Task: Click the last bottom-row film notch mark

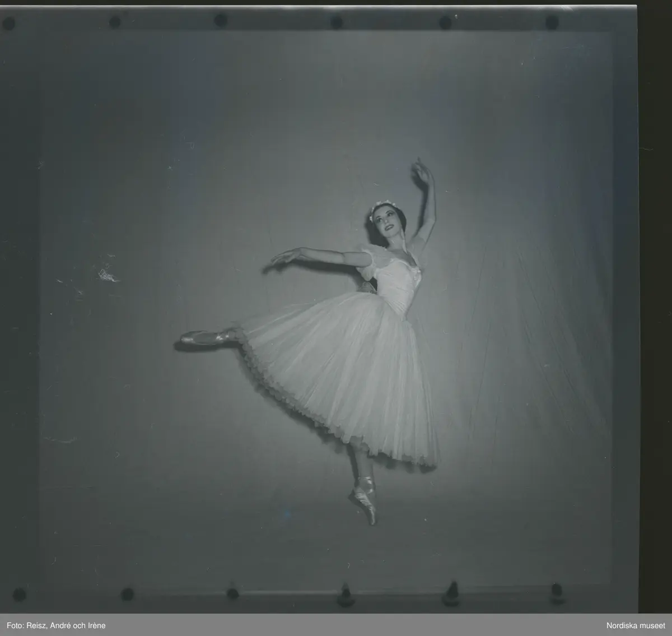Action: click(x=556, y=593)
